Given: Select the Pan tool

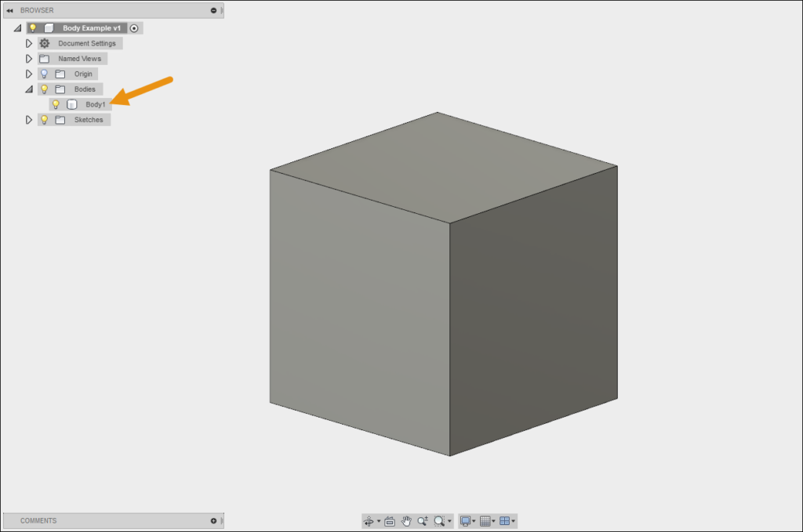Looking at the screenshot, I should (x=406, y=521).
